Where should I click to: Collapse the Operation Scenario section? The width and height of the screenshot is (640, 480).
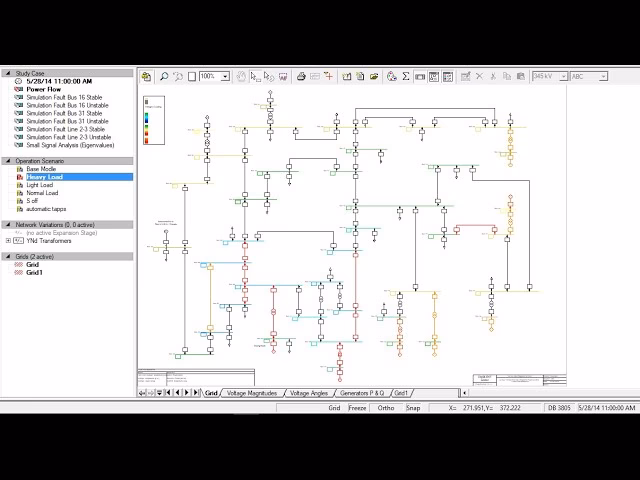[x=8, y=160]
